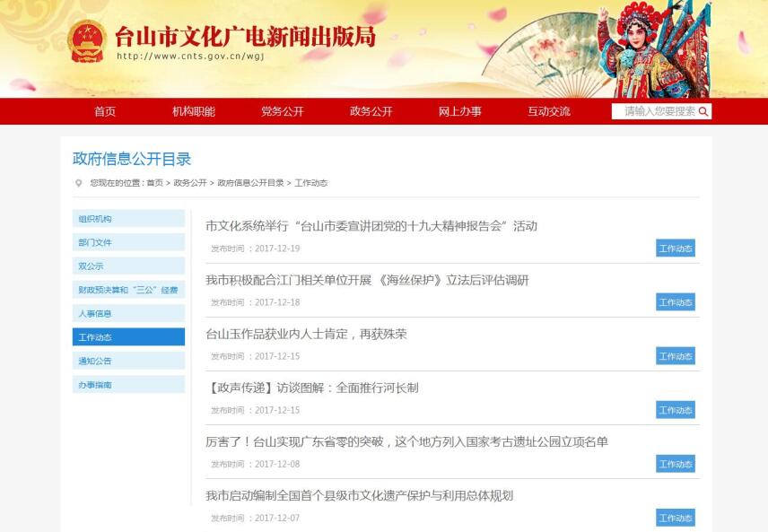Screen dimensions: 768x532
Task: Click the location pin icon in breadcrumb
Action: click(x=79, y=183)
